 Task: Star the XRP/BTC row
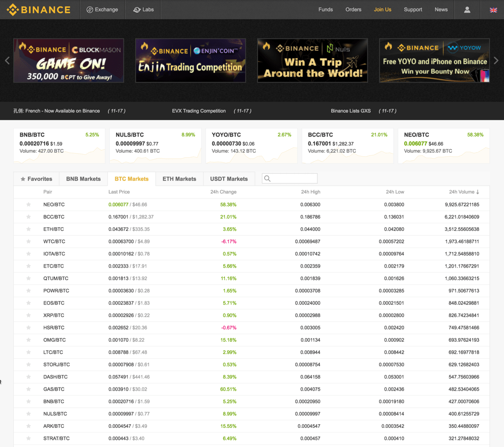(x=29, y=315)
